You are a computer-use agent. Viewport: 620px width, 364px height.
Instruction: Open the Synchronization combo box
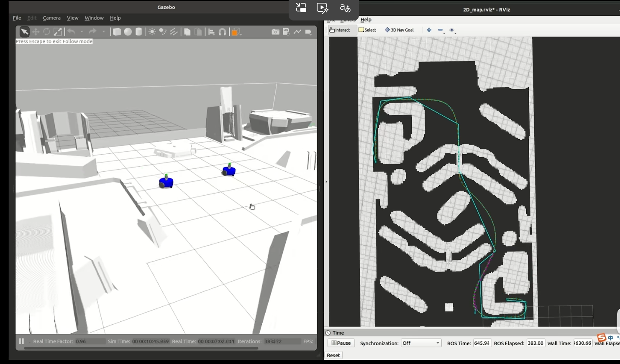click(x=421, y=343)
